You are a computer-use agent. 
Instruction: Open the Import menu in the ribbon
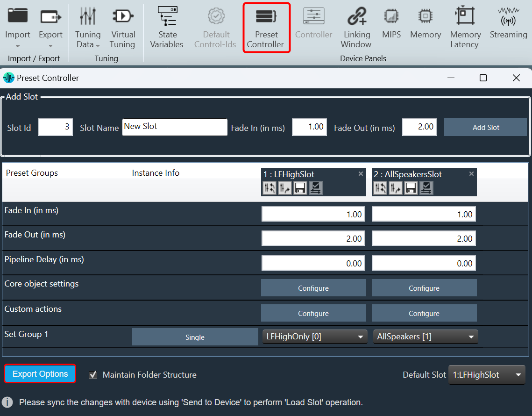pyautogui.click(x=17, y=27)
